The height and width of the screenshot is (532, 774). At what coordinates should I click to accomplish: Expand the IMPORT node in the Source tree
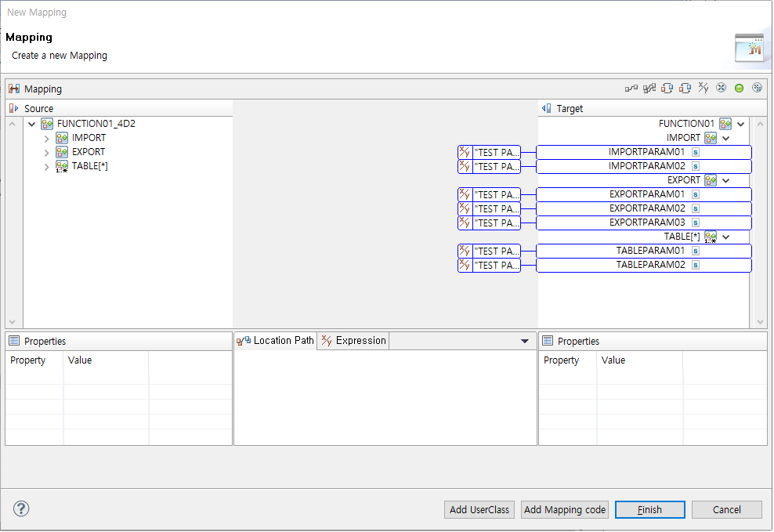46,137
